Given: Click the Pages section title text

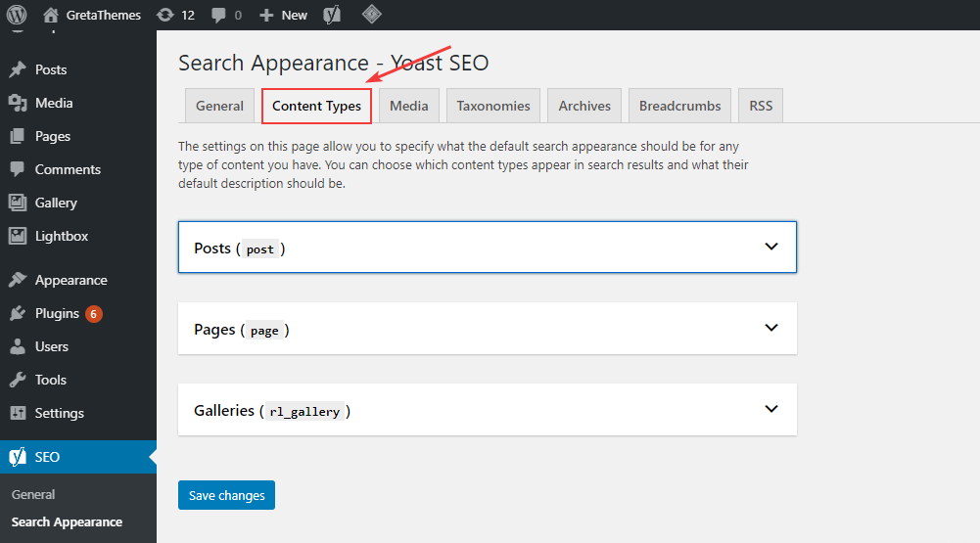Looking at the screenshot, I should tap(214, 330).
